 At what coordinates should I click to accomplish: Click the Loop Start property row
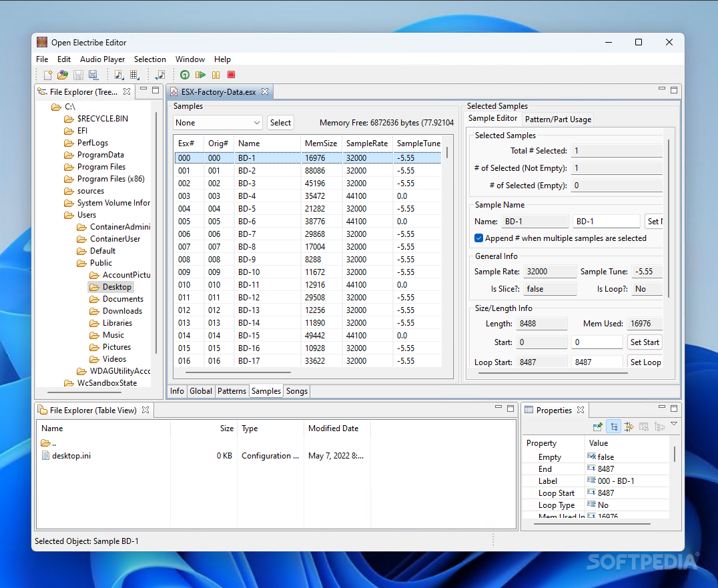(595, 493)
